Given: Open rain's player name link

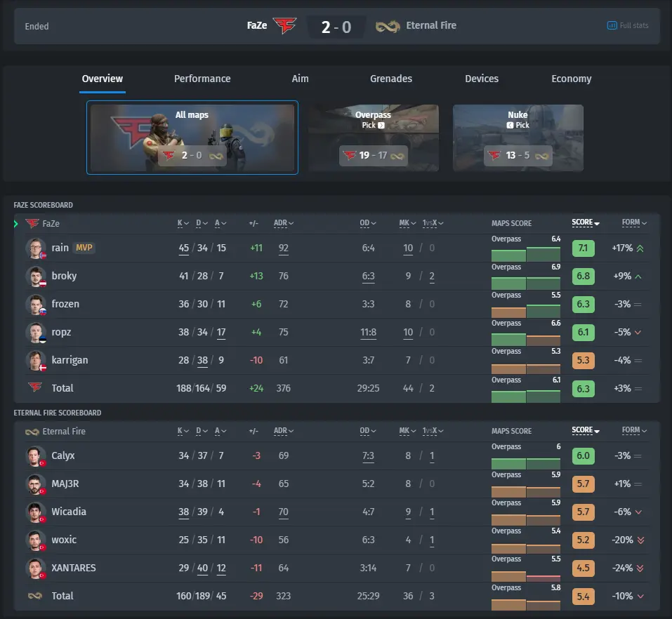Looking at the screenshot, I should pyautogui.click(x=60, y=248).
